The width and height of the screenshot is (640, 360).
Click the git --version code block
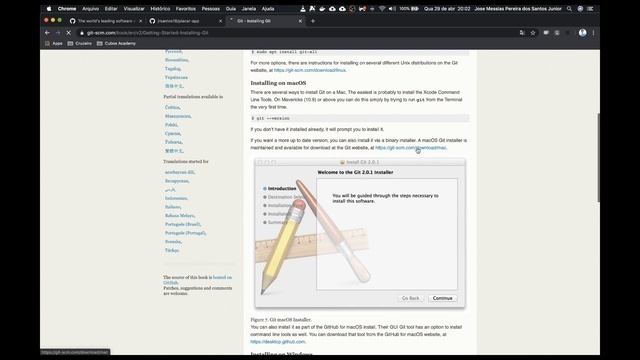360,118
